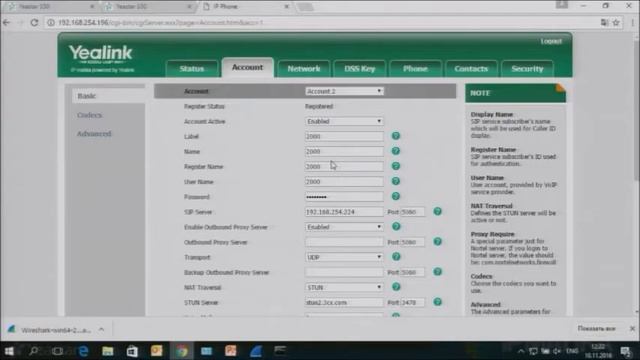The width and height of the screenshot is (640, 360).
Task: Open NAT Traversal STUN dropdown
Action: [344, 287]
